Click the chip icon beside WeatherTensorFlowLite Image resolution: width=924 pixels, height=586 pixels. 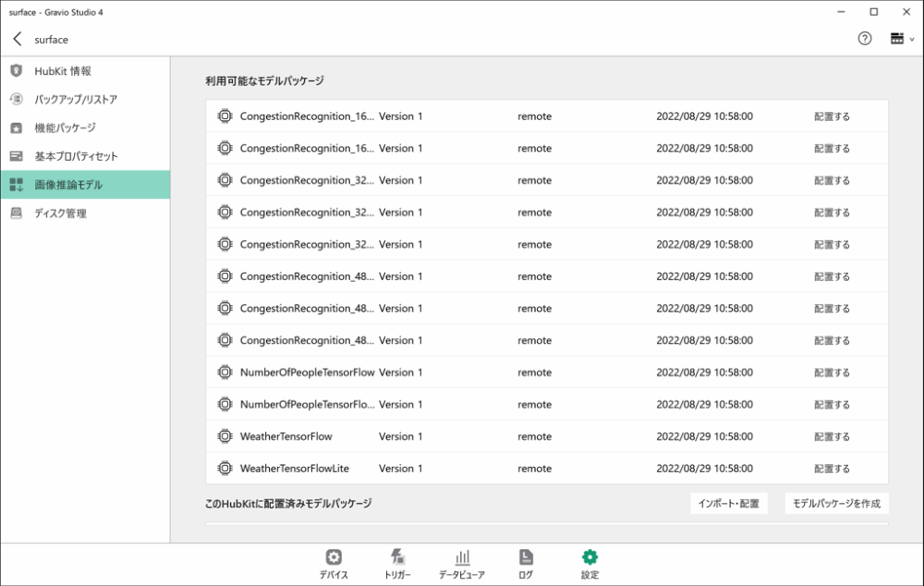225,468
